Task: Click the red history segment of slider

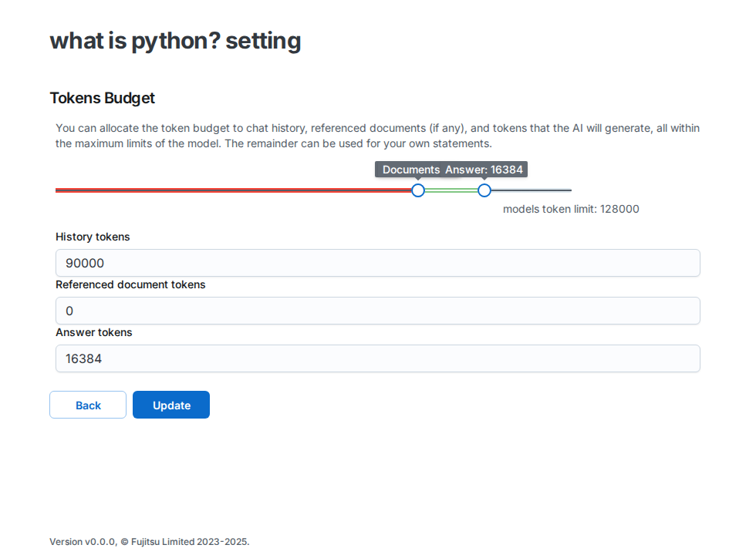Action: pos(231,190)
